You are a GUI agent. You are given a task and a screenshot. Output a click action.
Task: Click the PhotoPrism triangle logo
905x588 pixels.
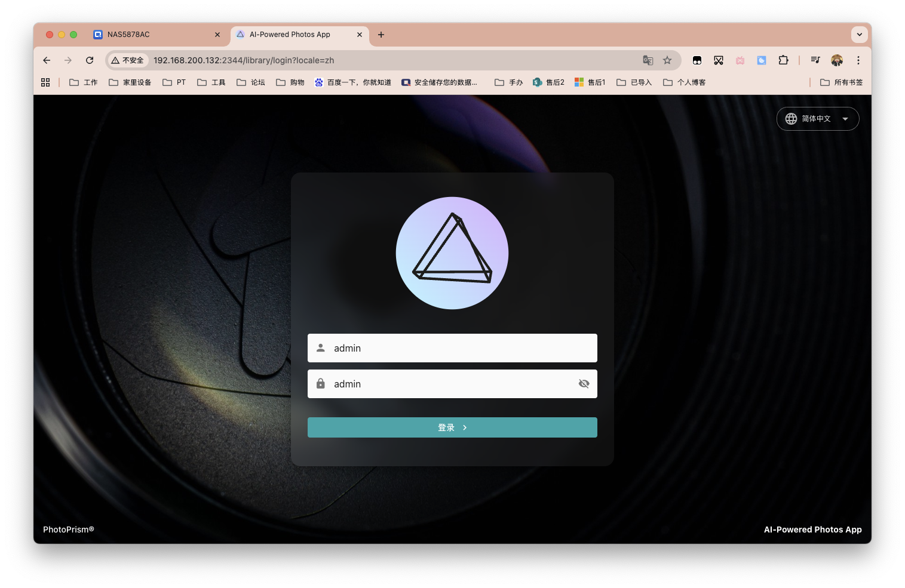click(x=452, y=253)
